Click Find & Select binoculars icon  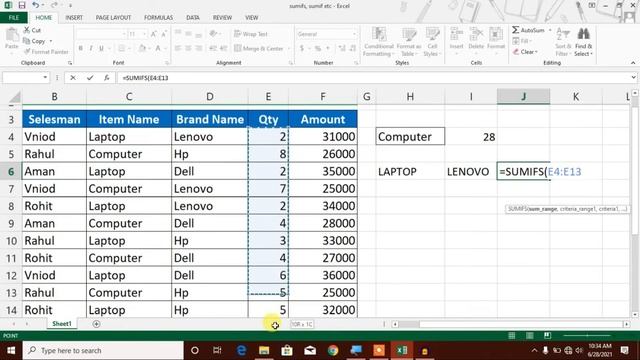(x=584, y=35)
